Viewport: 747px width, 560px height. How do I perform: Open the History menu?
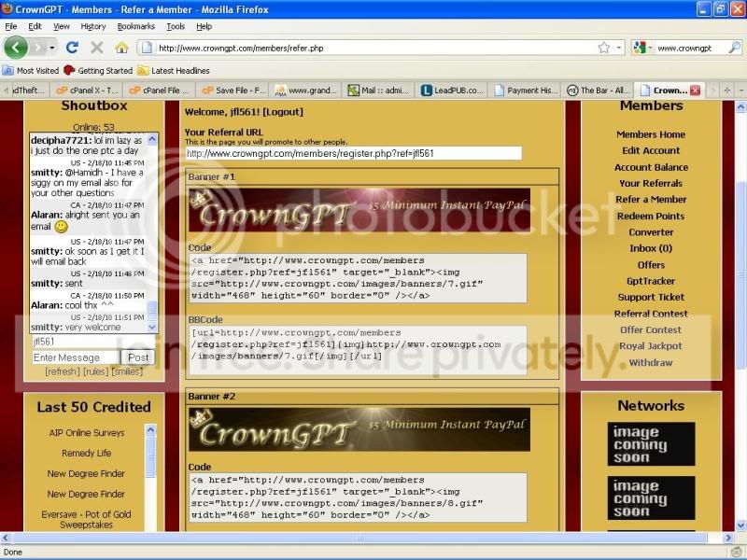click(92, 27)
